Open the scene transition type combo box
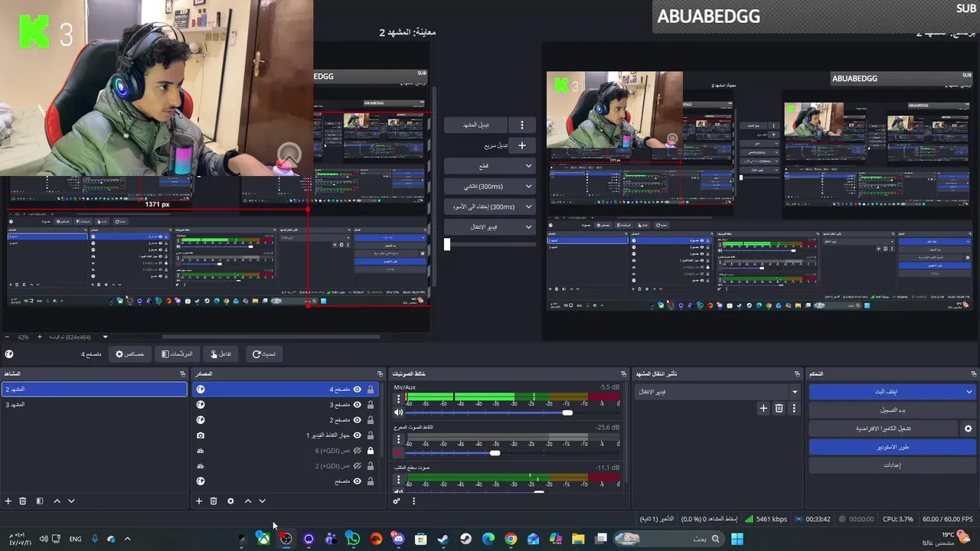Image resolution: width=980 pixels, height=551 pixels. [717, 392]
